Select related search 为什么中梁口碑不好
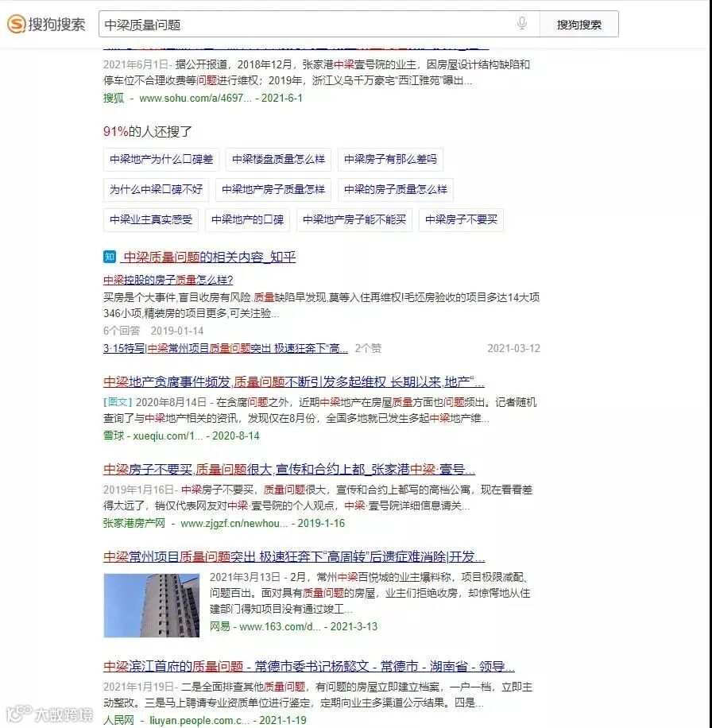712x728 pixels. click(156, 189)
